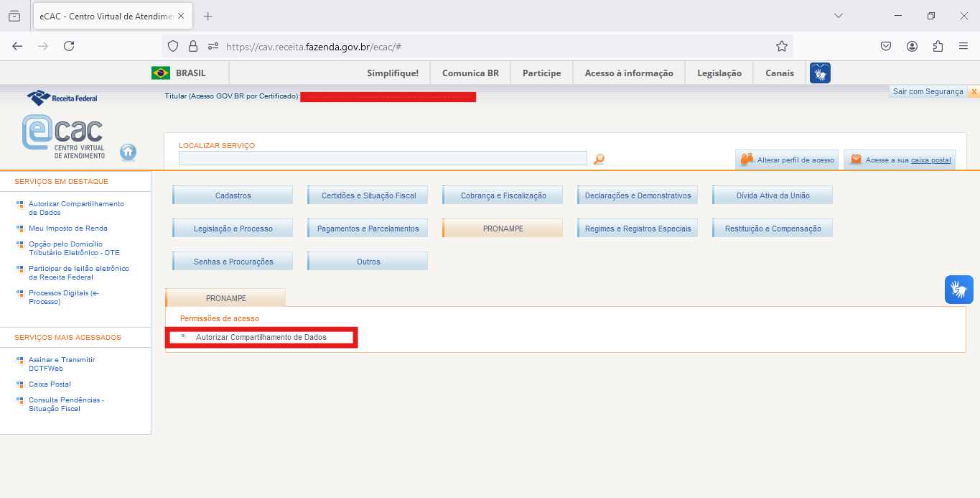Click the Brazil flag icon

(161, 73)
